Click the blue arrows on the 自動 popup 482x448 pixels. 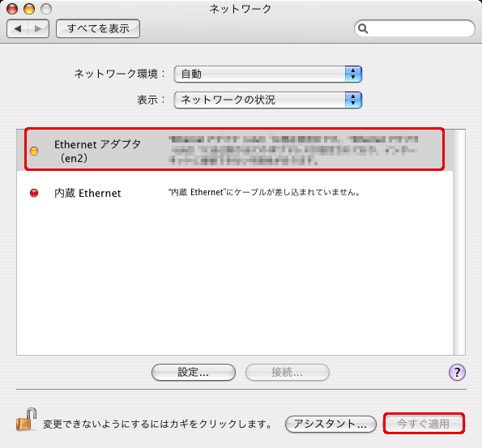[353, 74]
